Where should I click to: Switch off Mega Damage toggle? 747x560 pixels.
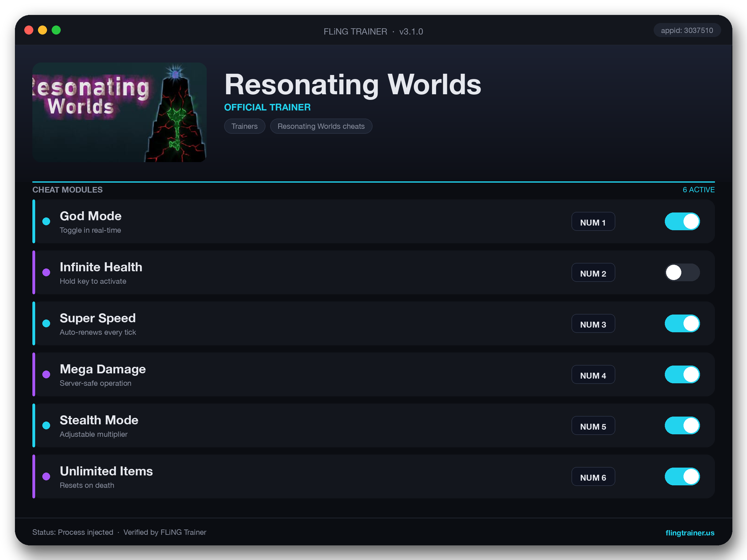point(682,374)
